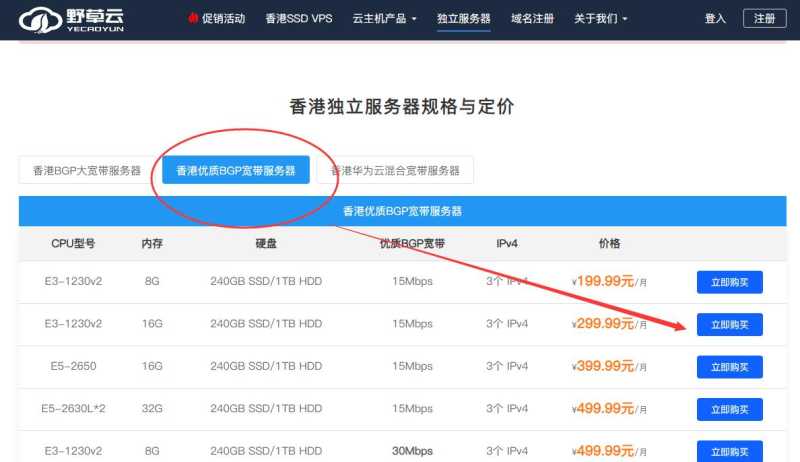800x462 pixels.
Task: Switch to 香港华为云混合宽带服务器 tab
Action: click(x=395, y=171)
